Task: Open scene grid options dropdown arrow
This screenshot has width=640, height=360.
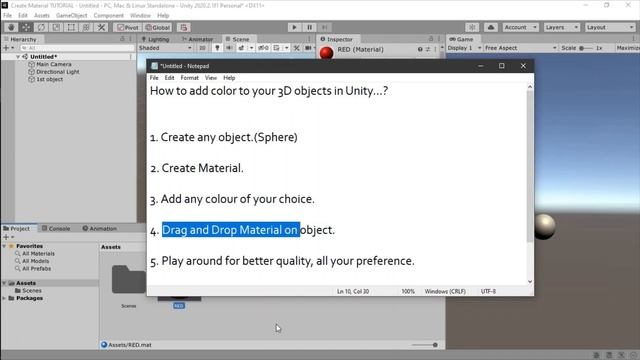Action: (287, 48)
